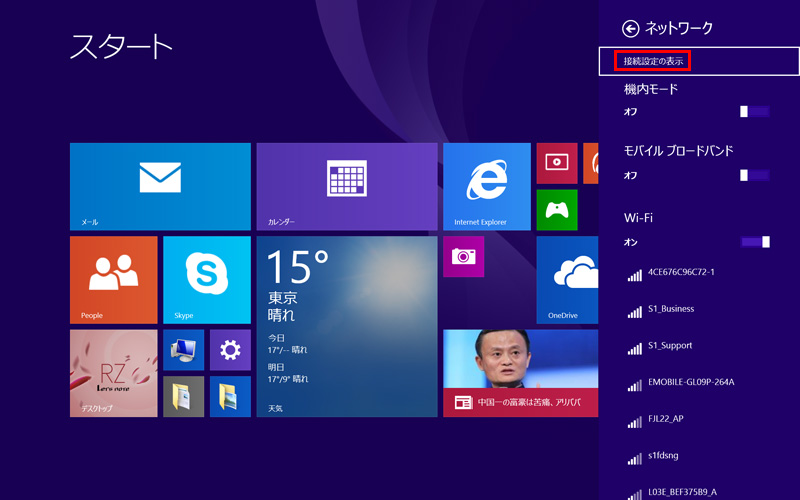Toggle Airplane mode (機内モード) switch
Screen dimensions: 800x500
click(755, 111)
